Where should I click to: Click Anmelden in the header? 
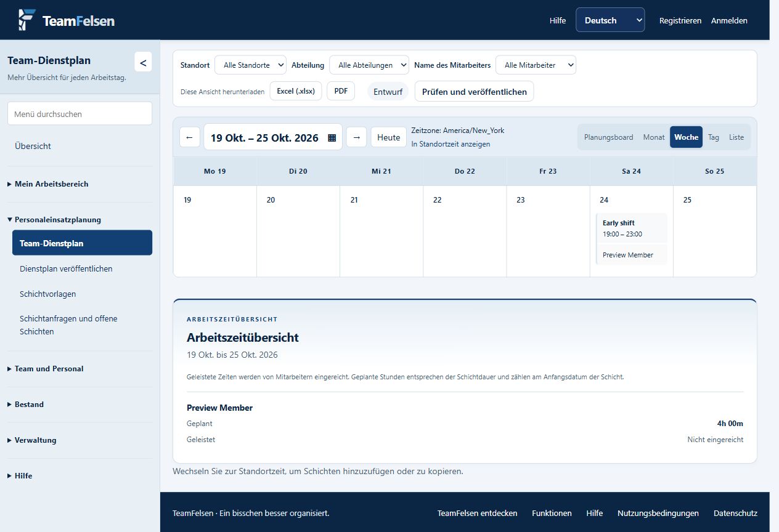(729, 20)
